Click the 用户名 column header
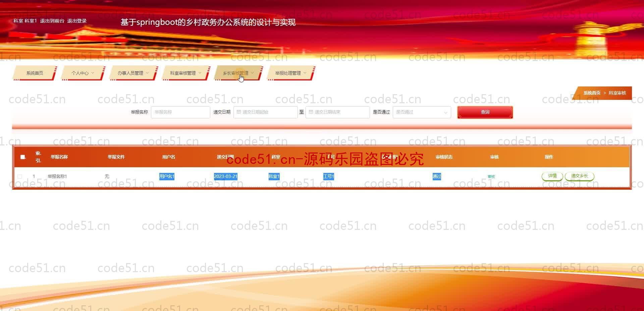The height and width of the screenshot is (311, 644). coord(169,157)
